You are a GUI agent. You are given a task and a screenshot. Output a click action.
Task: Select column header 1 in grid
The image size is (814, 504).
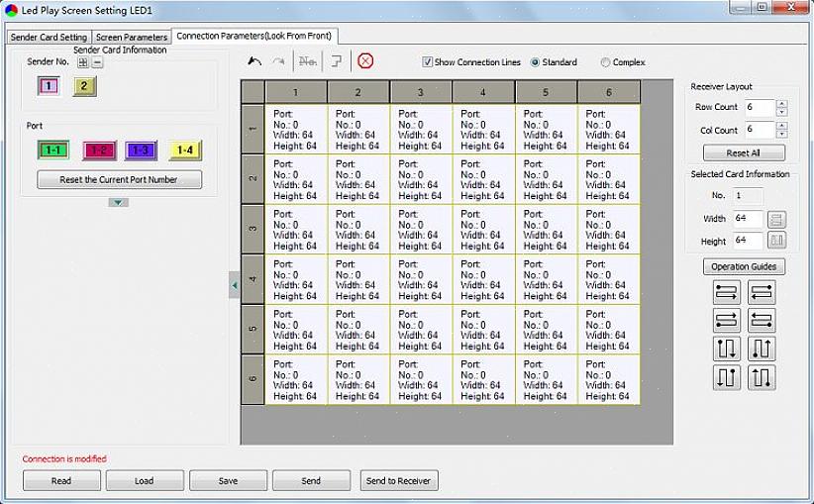pyautogui.click(x=296, y=92)
